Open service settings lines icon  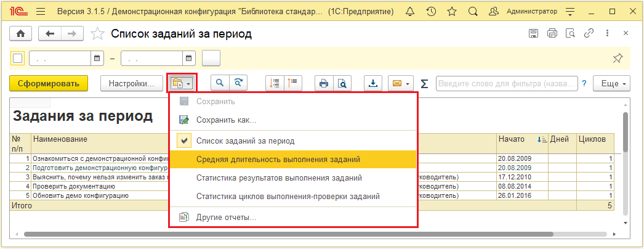pos(570,12)
